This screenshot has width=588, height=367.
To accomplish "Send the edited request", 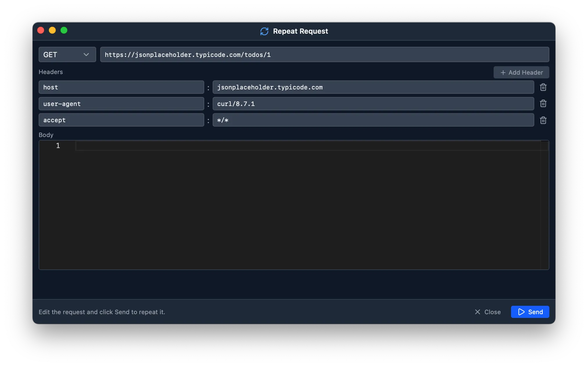I will click(x=530, y=312).
